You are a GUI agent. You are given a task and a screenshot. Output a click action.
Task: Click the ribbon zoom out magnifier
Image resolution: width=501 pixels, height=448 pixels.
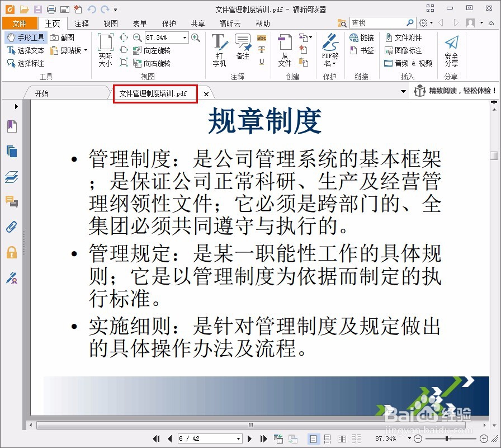138,37
